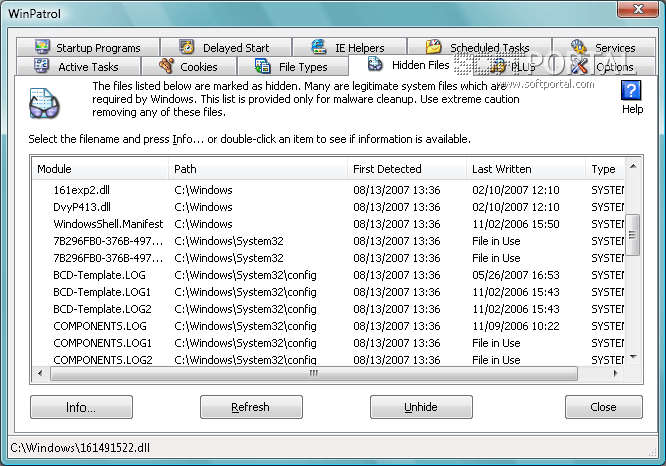Go to the Scheduled Tasks tab

click(480, 47)
